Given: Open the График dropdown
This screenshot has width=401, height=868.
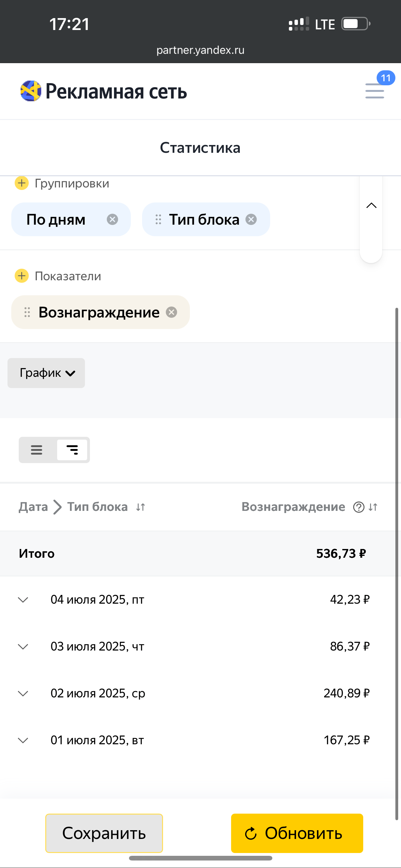Looking at the screenshot, I should click(47, 373).
